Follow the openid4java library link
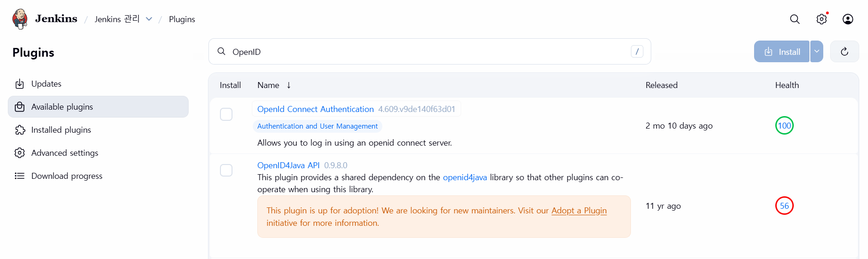This screenshot has height=259, width=868. (x=465, y=177)
